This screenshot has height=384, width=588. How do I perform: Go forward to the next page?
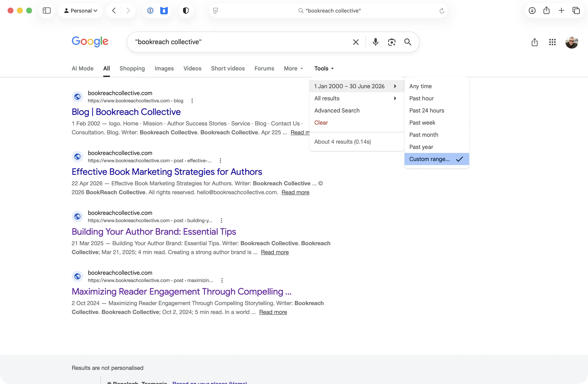[128, 11]
